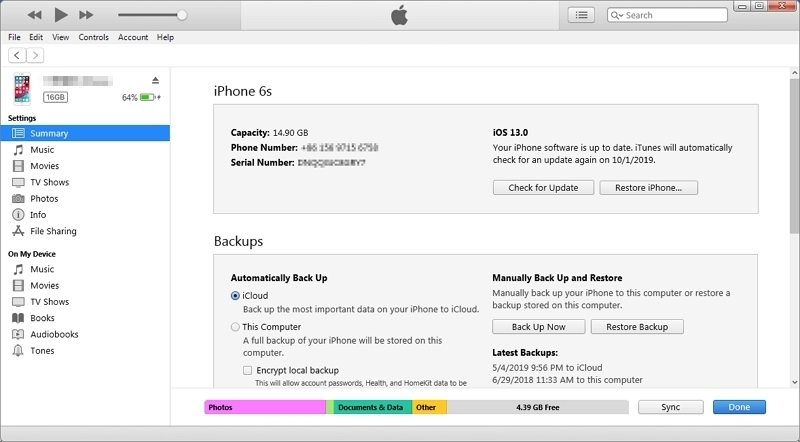Start playback with the Play button
The image size is (800, 442).
pyautogui.click(x=61, y=15)
